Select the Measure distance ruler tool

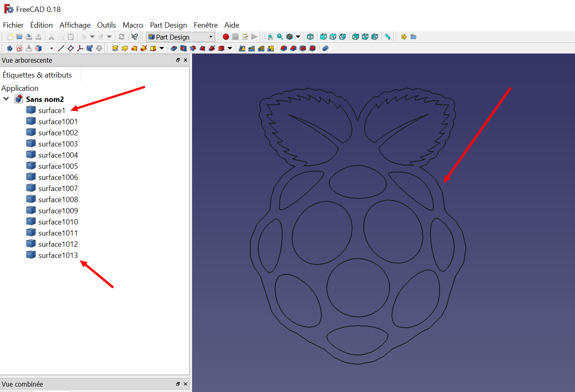coord(387,37)
